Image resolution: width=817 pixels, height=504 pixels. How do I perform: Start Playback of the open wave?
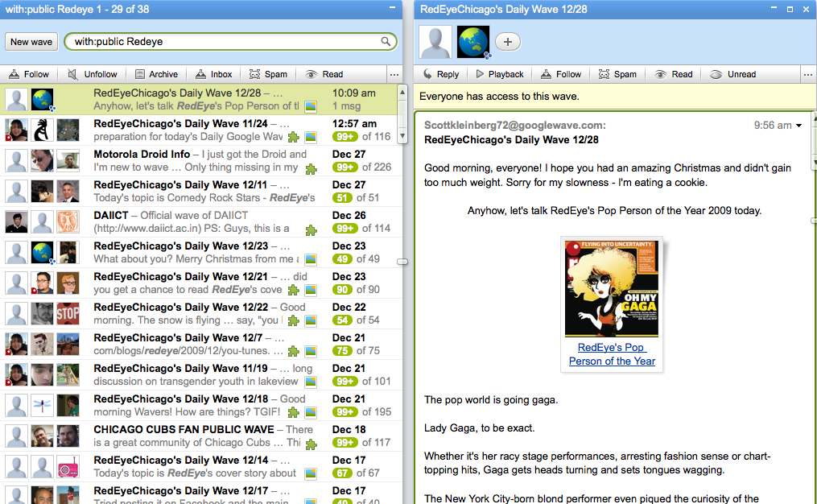[499, 74]
